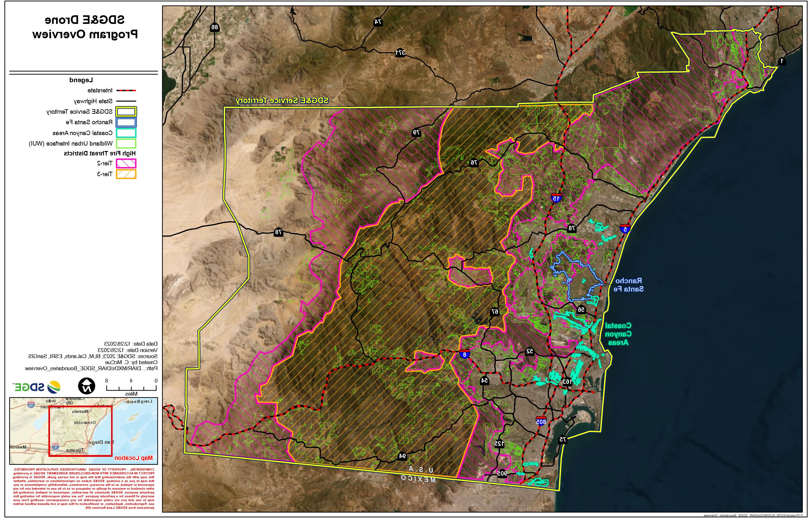Click the blue 'Rancho Santa Fe' map label

[629, 285]
